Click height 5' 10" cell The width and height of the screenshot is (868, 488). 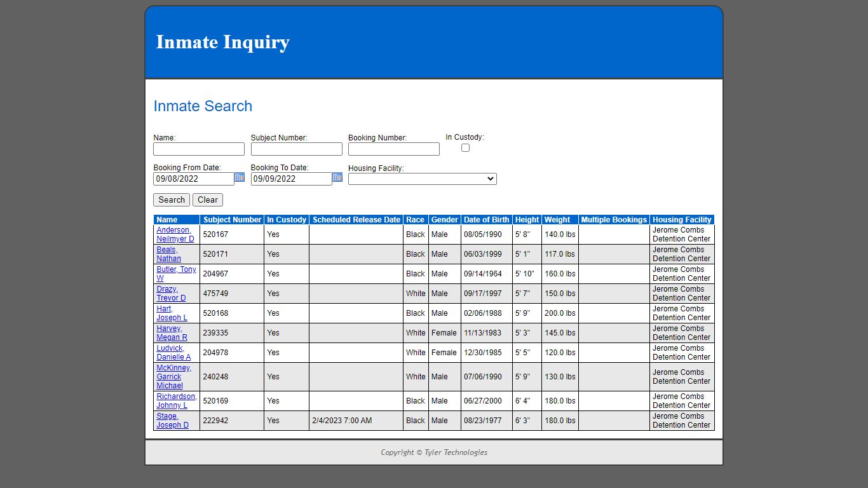click(x=527, y=274)
